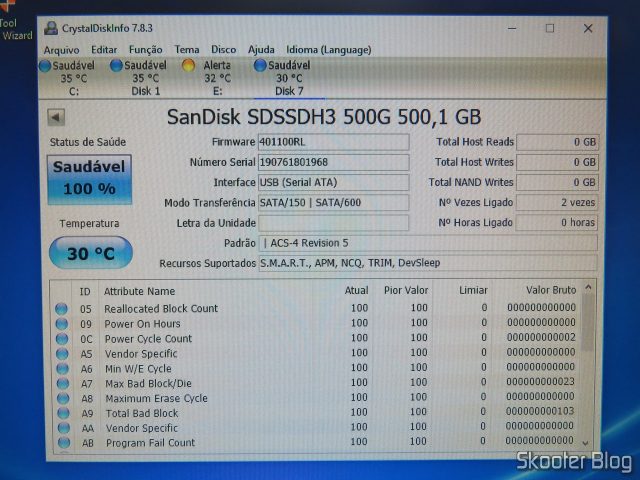This screenshot has height=480, width=640.
Task: Click the ID column header
Action: coord(85,291)
